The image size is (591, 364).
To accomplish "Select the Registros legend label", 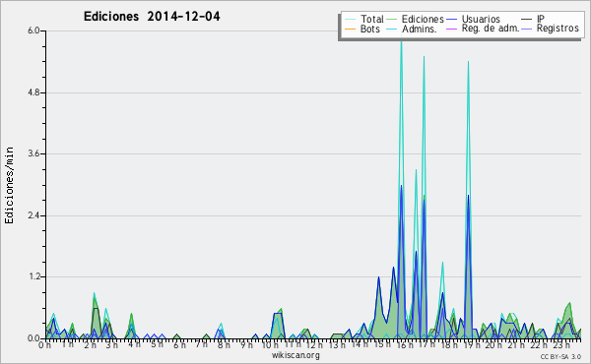I will [x=558, y=29].
